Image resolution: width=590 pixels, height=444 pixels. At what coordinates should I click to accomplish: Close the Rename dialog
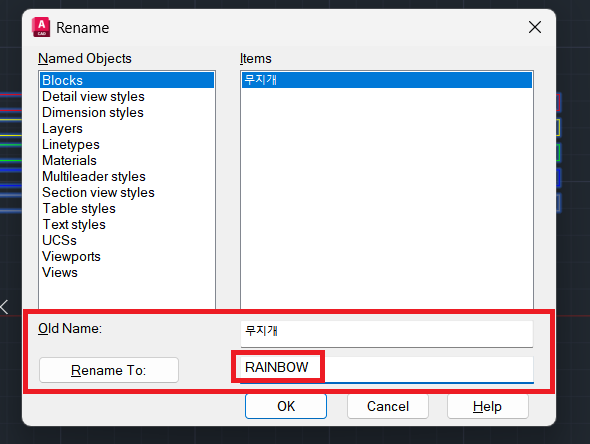click(x=535, y=27)
